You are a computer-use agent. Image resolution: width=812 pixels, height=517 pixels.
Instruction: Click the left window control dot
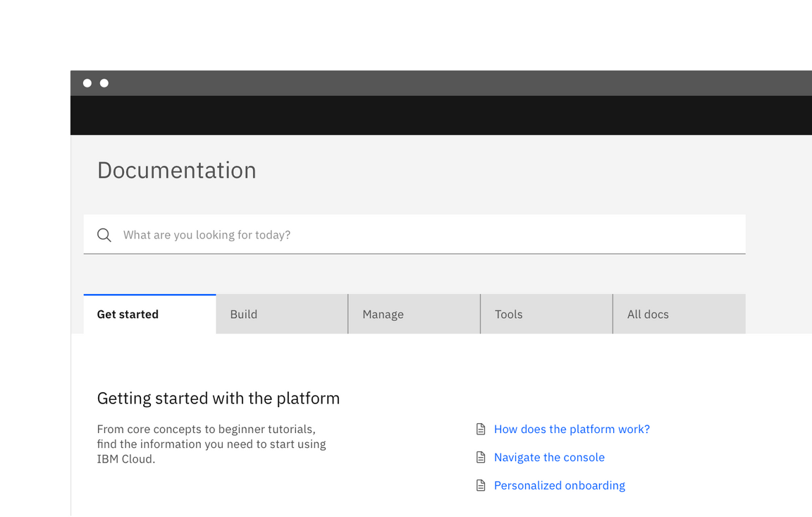pyautogui.click(x=87, y=83)
